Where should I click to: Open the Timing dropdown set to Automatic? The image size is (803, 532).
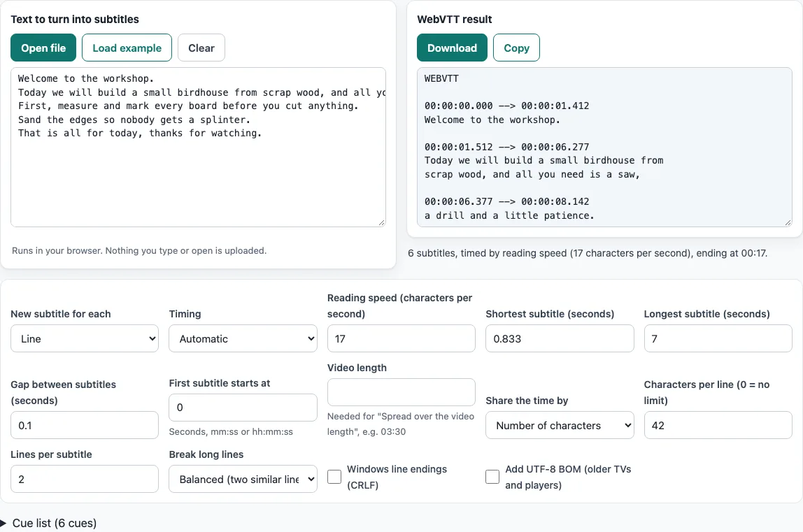point(243,338)
